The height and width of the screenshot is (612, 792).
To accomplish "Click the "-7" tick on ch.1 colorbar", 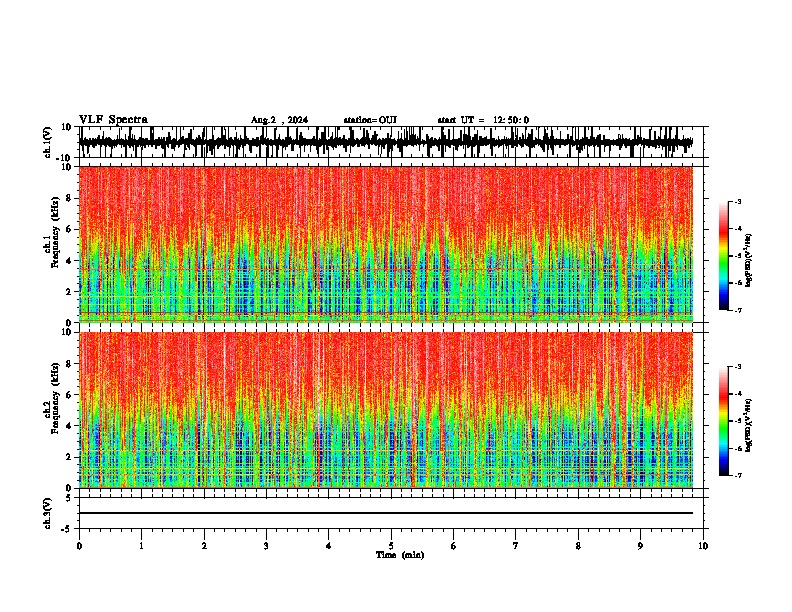I will click(737, 310).
